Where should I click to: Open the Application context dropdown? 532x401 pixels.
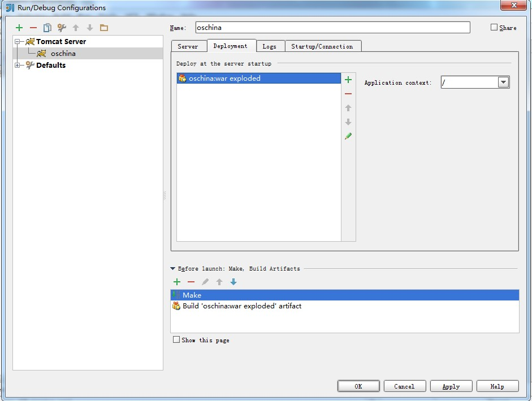click(x=503, y=82)
